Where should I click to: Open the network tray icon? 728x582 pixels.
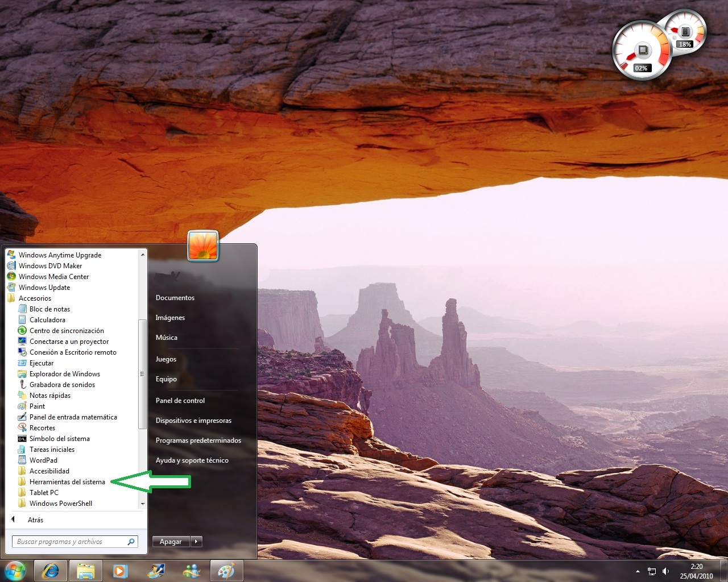point(652,571)
